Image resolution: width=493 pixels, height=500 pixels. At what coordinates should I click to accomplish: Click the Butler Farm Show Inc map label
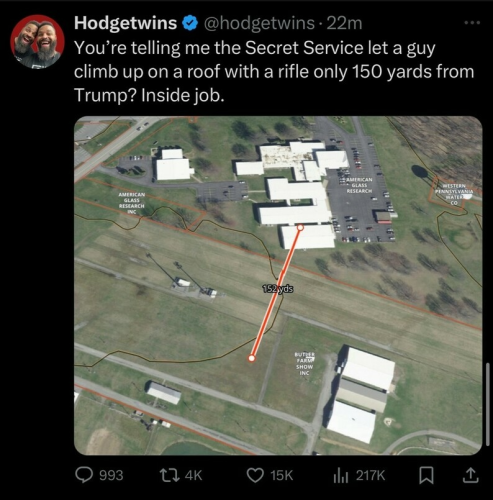[304, 364]
